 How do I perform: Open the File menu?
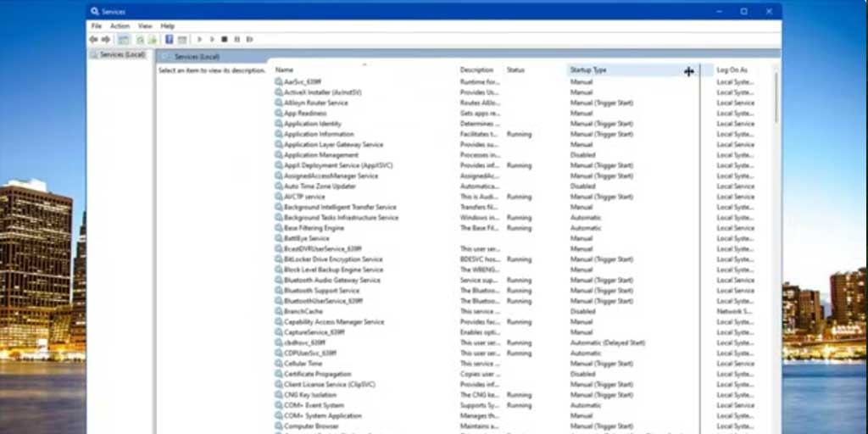tap(97, 26)
